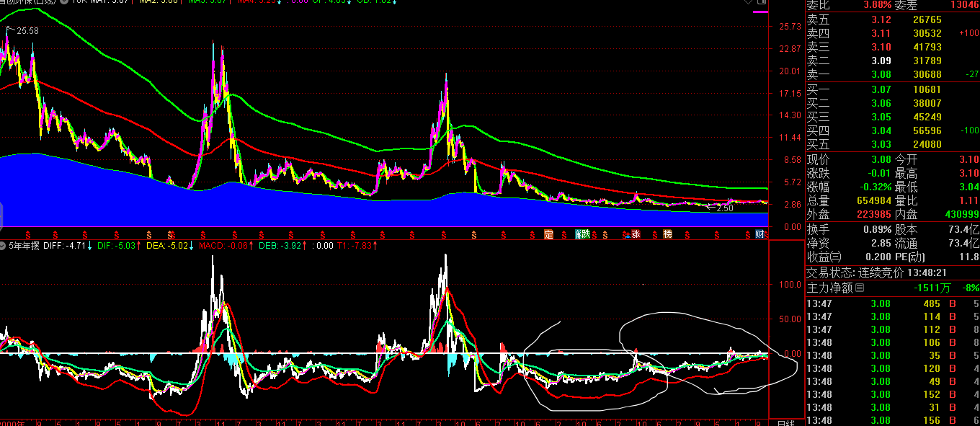Select the tick trade with volume 156

click(x=892, y=420)
